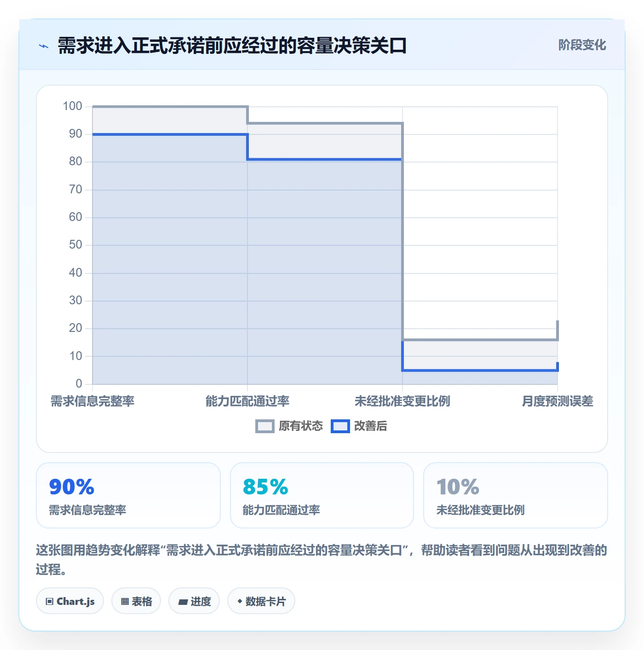This screenshot has width=644, height=650.
Task: Toggle the 原有状态 legend swatch
Action: pyautogui.click(x=265, y=426)
